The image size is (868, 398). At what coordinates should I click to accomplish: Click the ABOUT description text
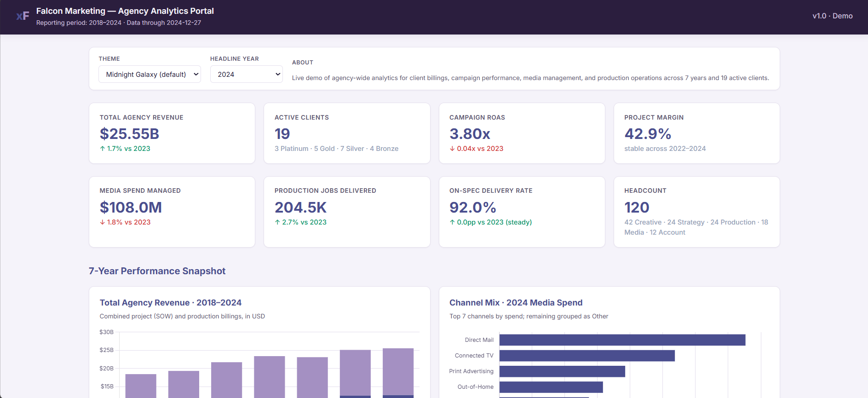(530, 78)
